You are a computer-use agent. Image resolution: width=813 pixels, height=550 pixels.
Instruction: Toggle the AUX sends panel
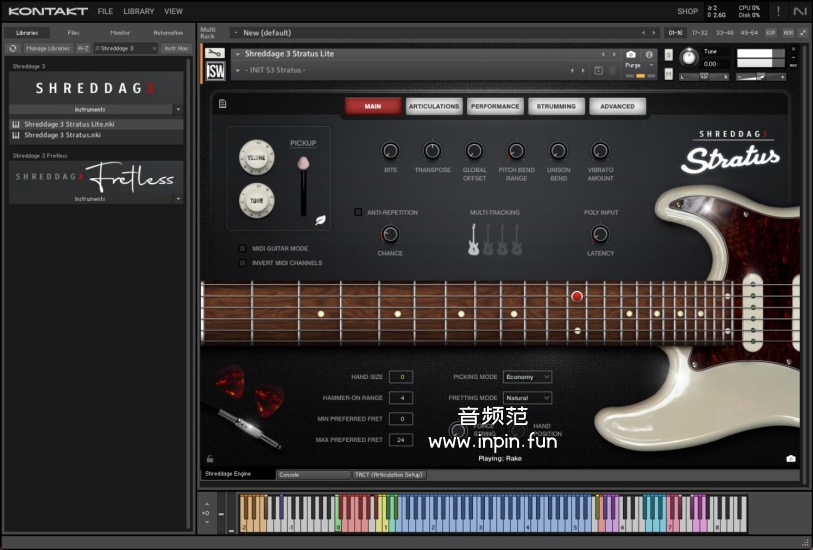pyautogui.click(x=788, y=33)
